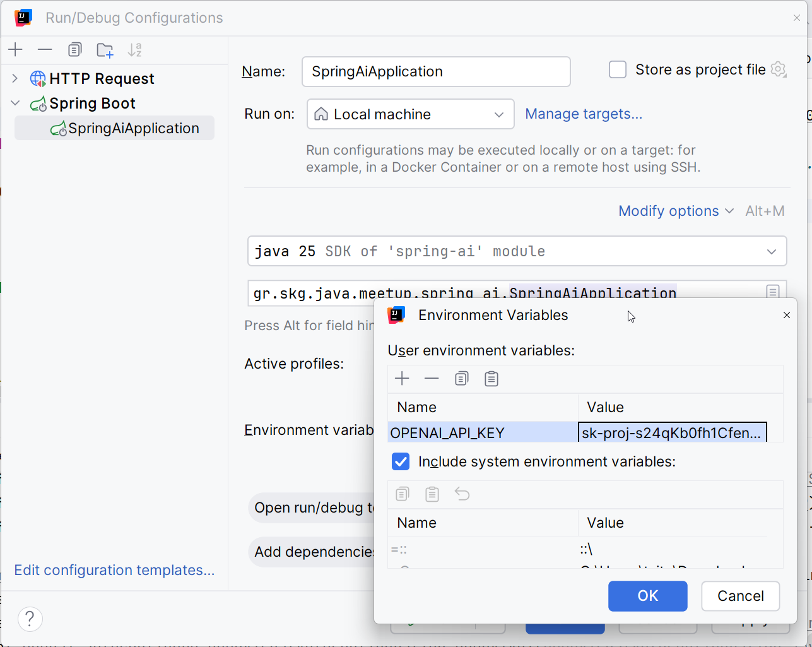Select SpringAiApplication in the configuration tree

pyautogui.click(x=114, y=128)
